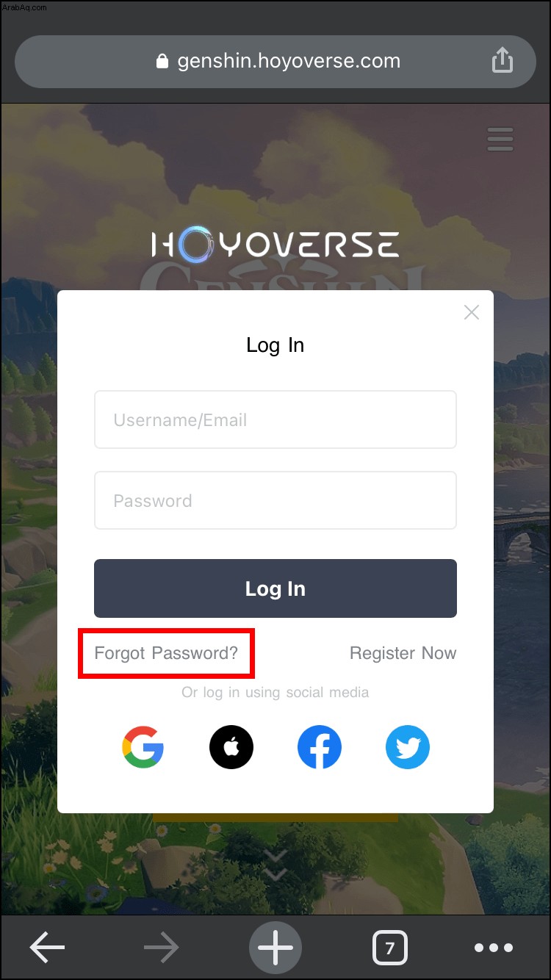Open the Register Now link
The width and height of the screenshot is (551, 980).
(403, 653)
